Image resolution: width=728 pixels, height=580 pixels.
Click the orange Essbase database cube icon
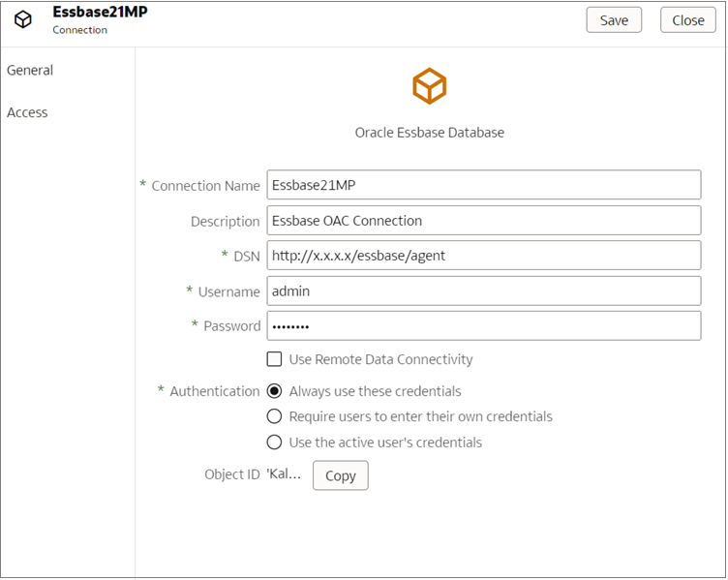click(429, 86)
